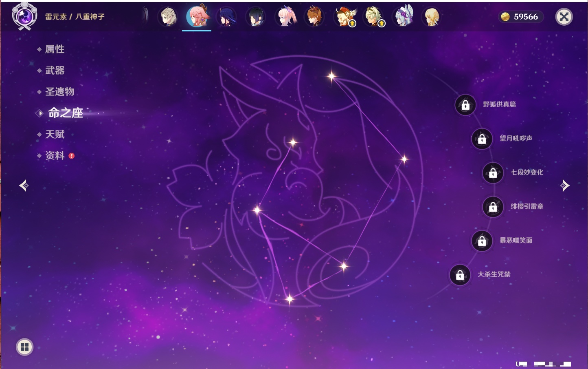
Task: Click the Mora coin balance 59566
Action: pos(520,17)
